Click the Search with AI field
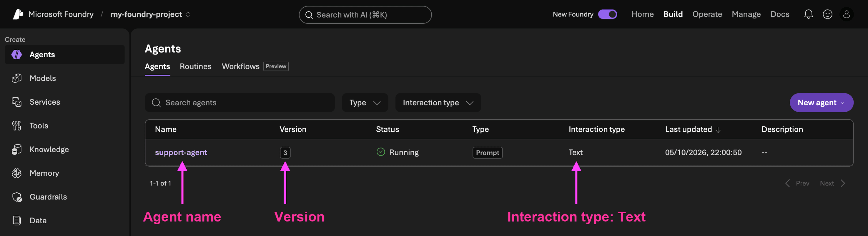The image size is (868, 236). (365, 15)
